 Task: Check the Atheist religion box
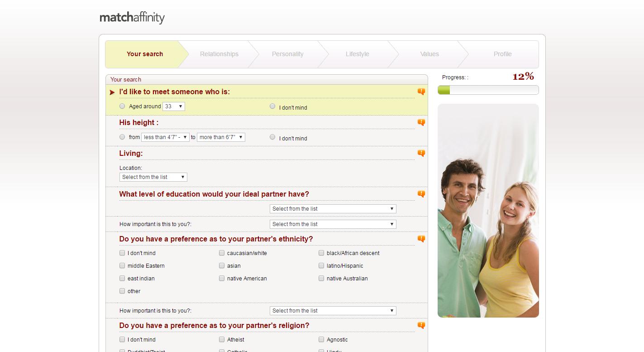222,339
